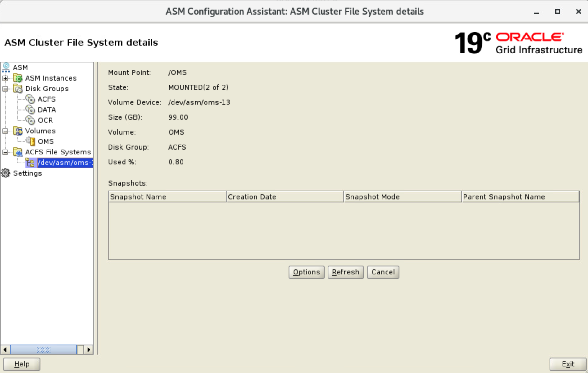Click the ACFS File Systems folder icon
This screenshot has width=588, height=373.
click(18, 152)
